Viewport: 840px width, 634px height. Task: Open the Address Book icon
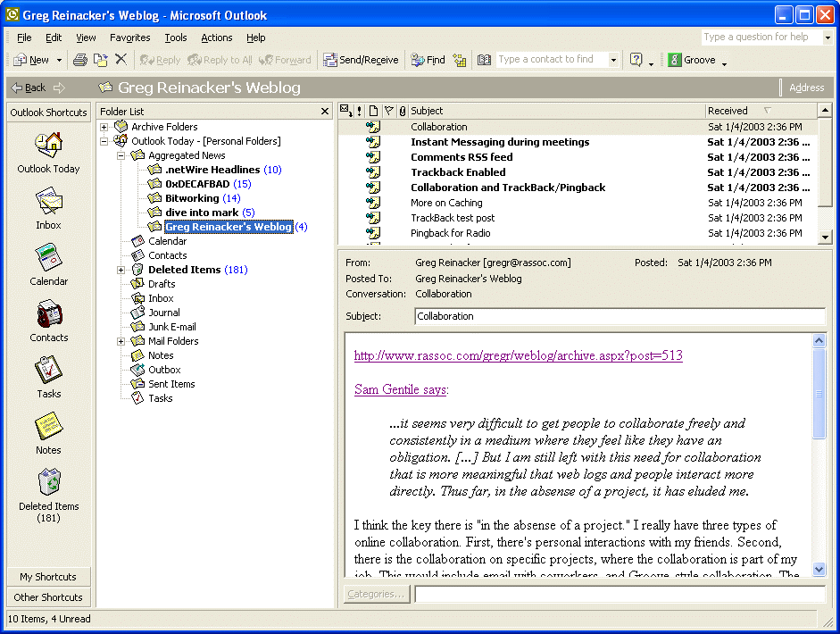(484, 60)
